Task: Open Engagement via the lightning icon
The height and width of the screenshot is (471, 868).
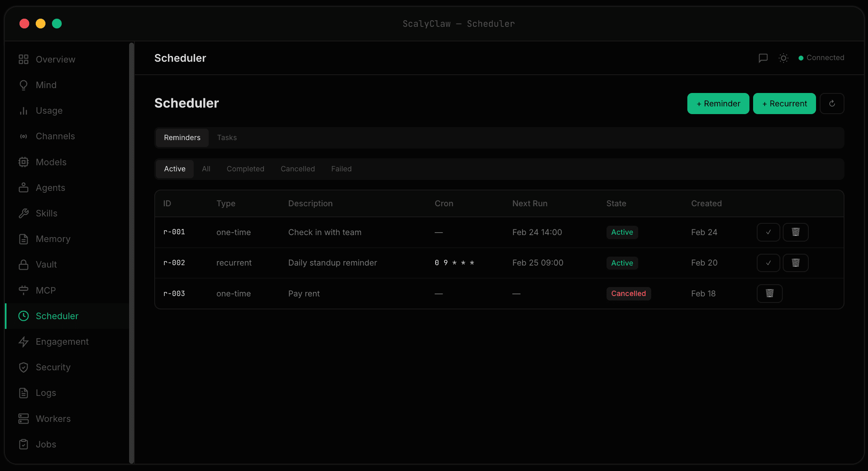Action: pos(24,341)
